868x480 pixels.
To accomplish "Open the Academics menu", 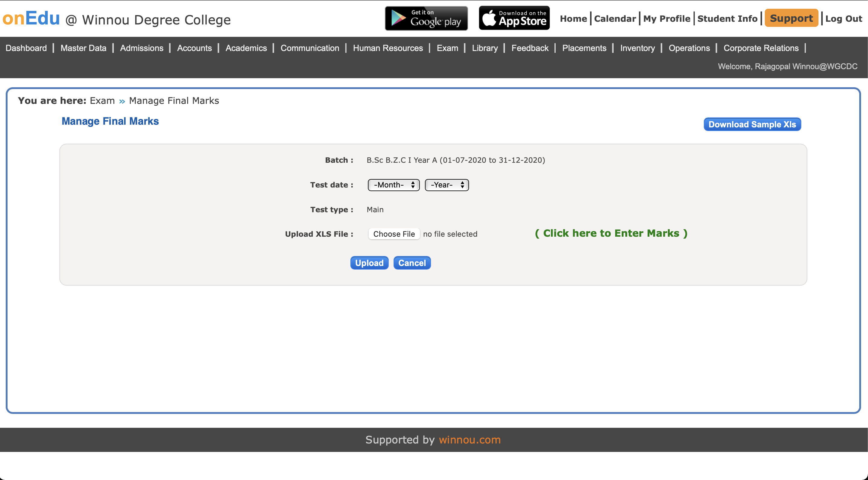I will pos(246,48).
